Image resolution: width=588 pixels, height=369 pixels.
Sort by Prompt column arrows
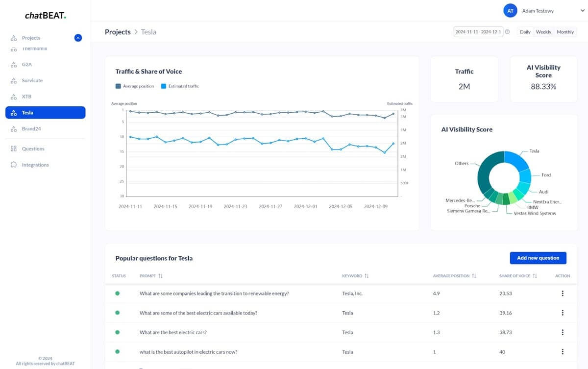161,276
